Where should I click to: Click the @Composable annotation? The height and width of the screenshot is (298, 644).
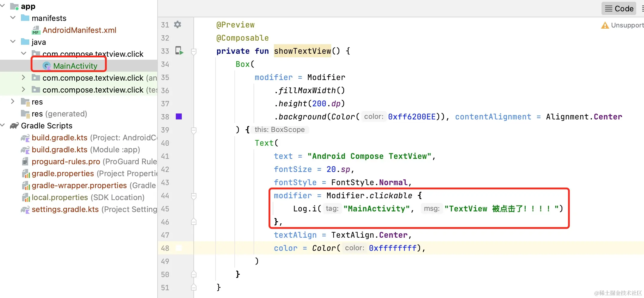click(242, 38)
